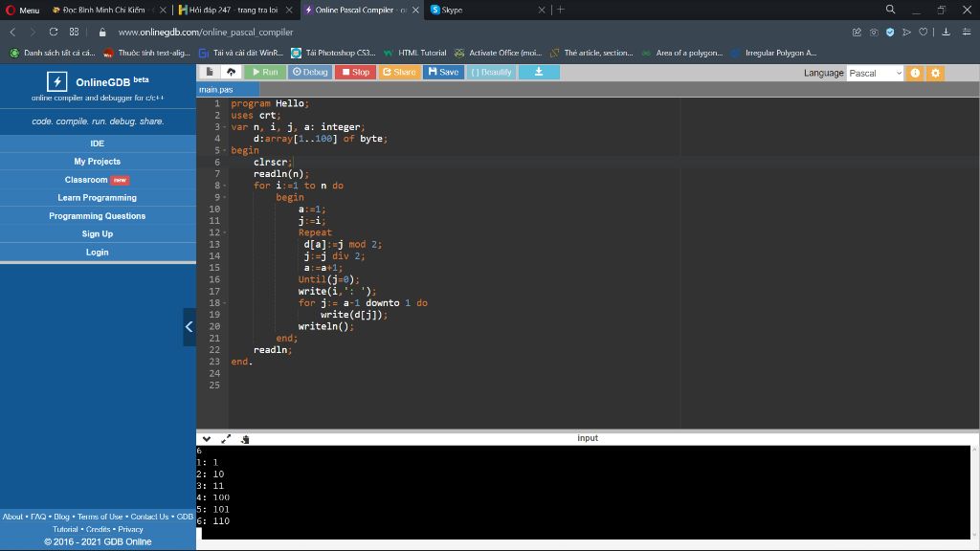Open the Language dropdown showing Pascal
This screenshot has width=980, height=551.
[x=875, y=73]
